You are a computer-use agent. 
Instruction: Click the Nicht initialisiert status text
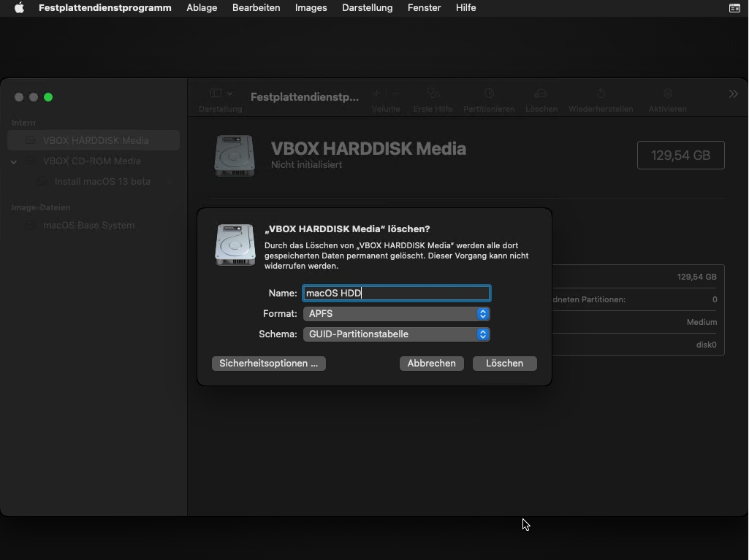pos(306,165)
